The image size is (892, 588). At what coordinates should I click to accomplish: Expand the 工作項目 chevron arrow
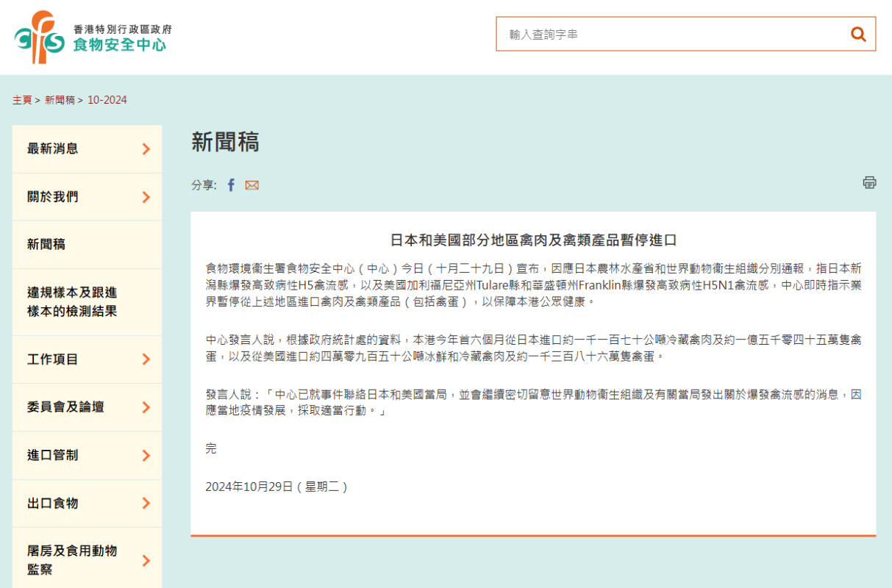[146, 359]
